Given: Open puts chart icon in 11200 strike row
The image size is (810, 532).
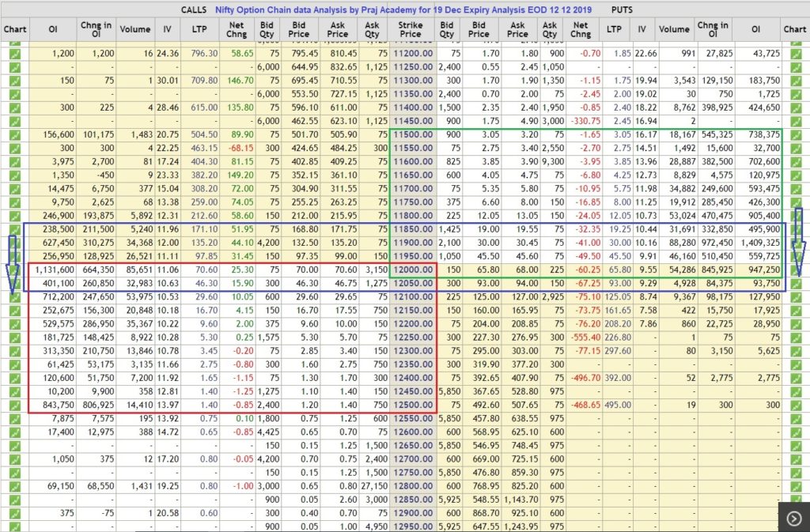Looking at the screenshot, I should pyautogui.click(x=794, y=53).
